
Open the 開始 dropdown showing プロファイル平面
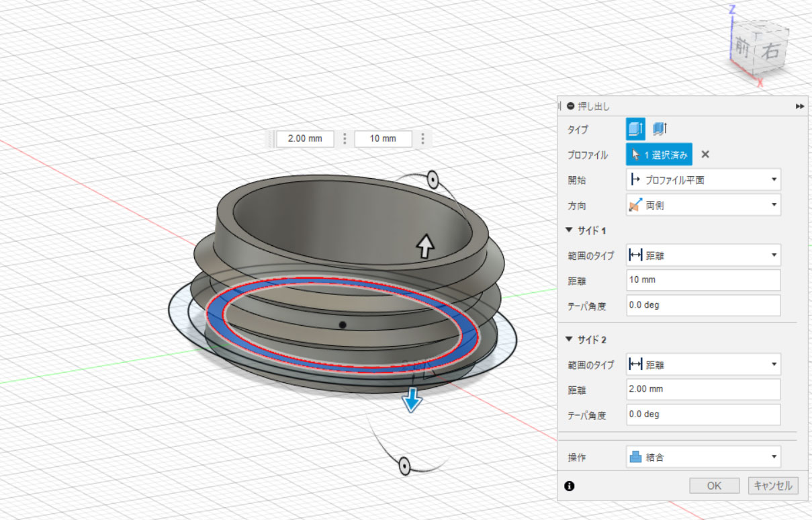703,180
